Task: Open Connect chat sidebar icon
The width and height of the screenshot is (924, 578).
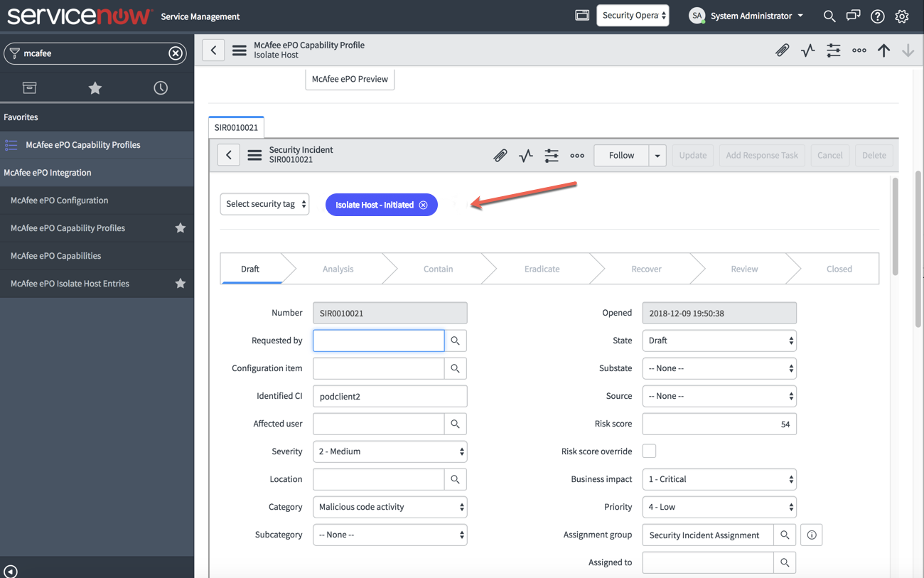Action: pos(853,16)
